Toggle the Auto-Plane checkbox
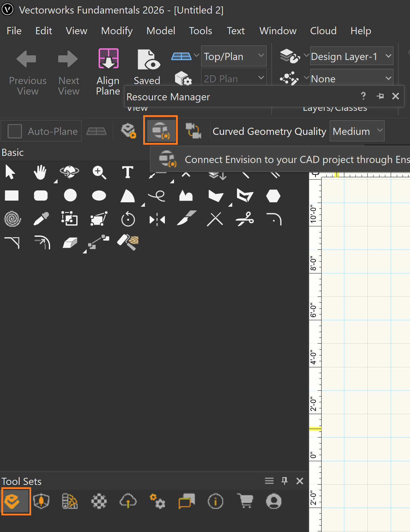 (x=15, y=131)
